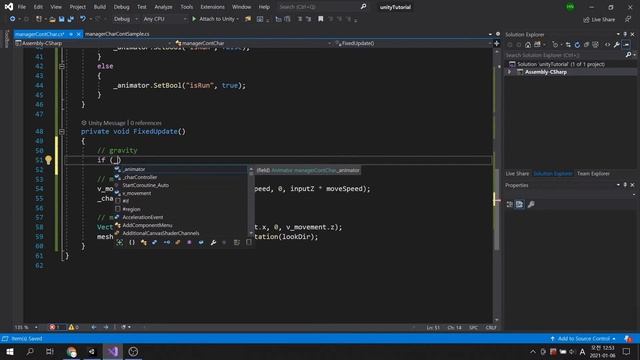The height and width of the screenshot is (360, 640).
Task: Toggle Solution Explorer preview selected items button
Action: (626, 45)
